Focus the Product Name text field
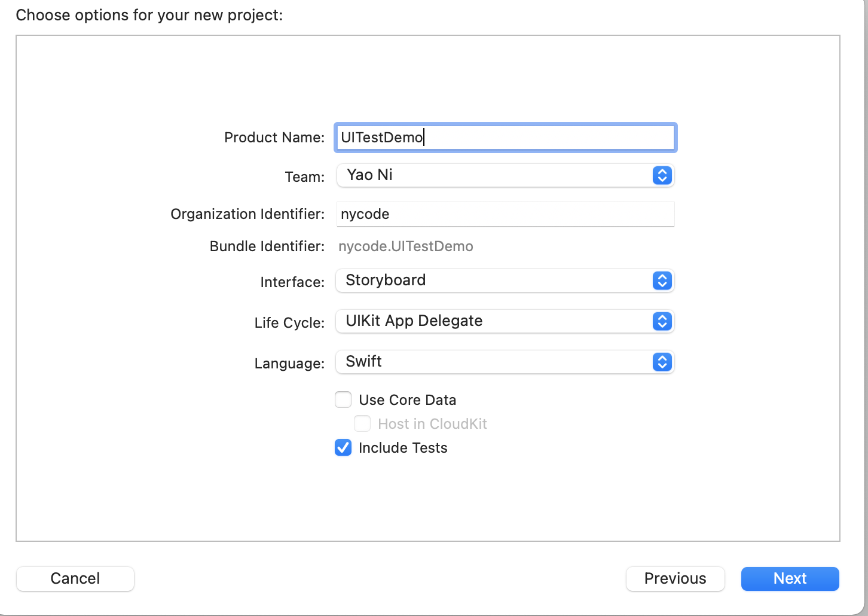The image size is (868, 616). pyautogui.click(x=505, y=138)
